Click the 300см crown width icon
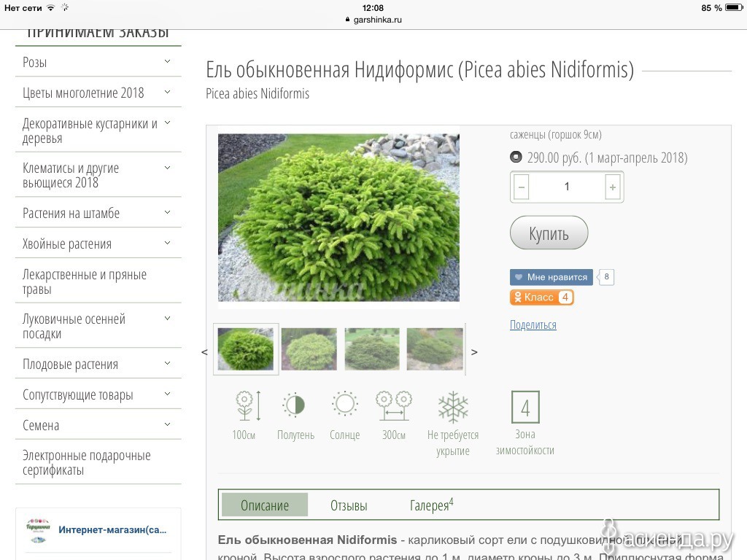 point(393,405)
